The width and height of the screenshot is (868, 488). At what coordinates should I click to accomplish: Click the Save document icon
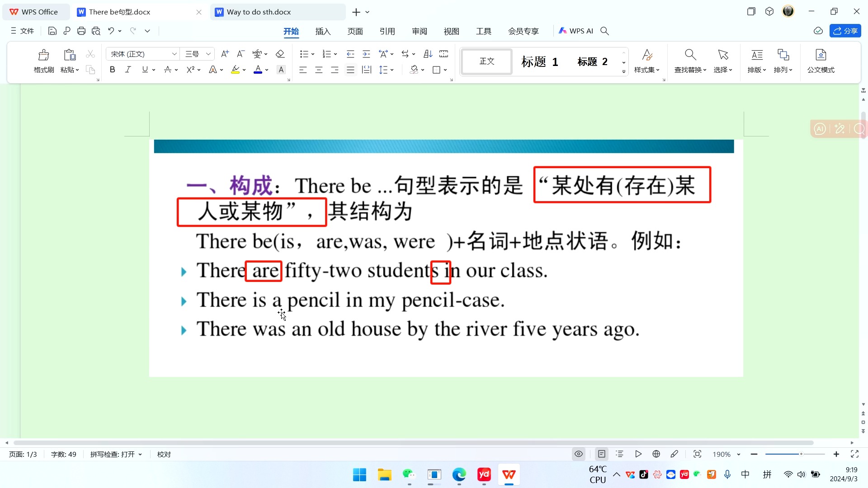[x=52, y=31]
